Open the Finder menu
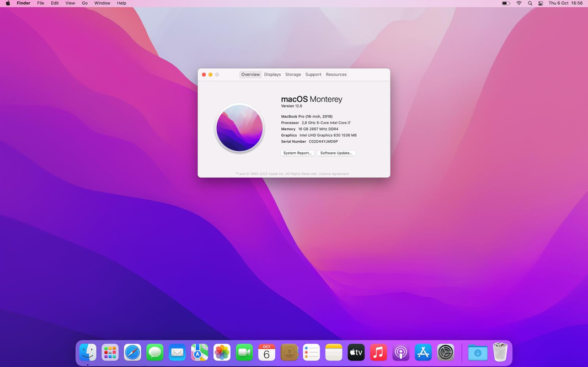This screenshot has width=588, height=367. click(23, 3)
